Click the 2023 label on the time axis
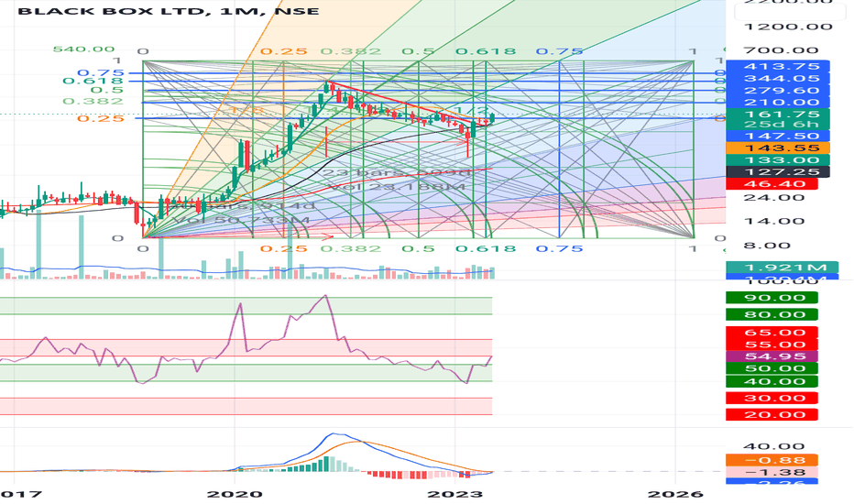This screenshot has width=854, height=504. [x=455, y=495]
